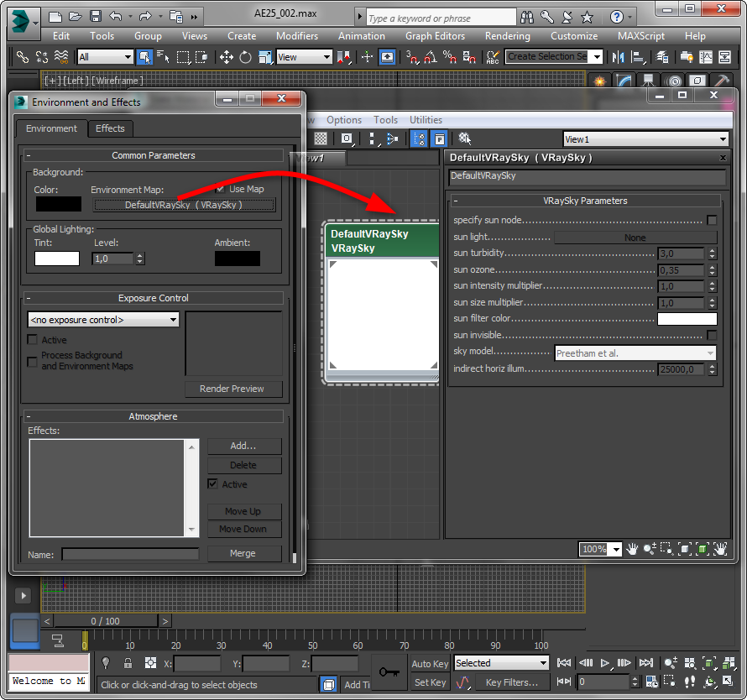Click the Select Object arrow tool
The width and height of the screenshot is (747, 700).
click(x=144, y=57)
